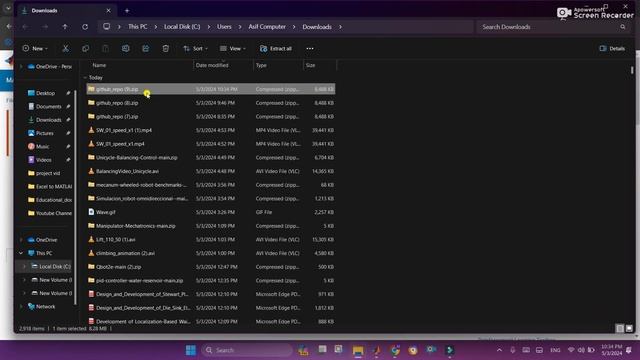Open the New item menu
Image resolution: width=640 pixels, height=360 pixels.
coord(35,49)
